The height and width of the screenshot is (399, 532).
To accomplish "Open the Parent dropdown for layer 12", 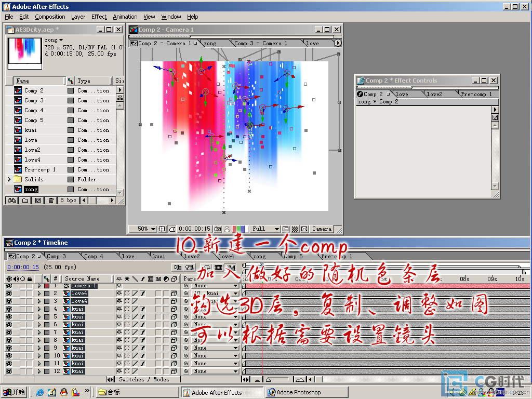I will (x=215, y=371).
